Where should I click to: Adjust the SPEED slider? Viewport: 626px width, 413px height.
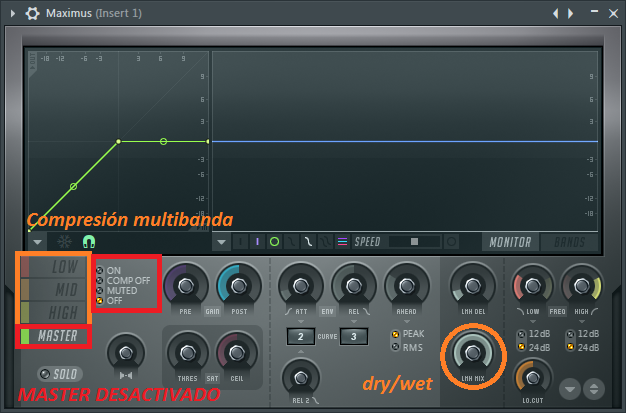pyautogui.click(x=414, y=242)
